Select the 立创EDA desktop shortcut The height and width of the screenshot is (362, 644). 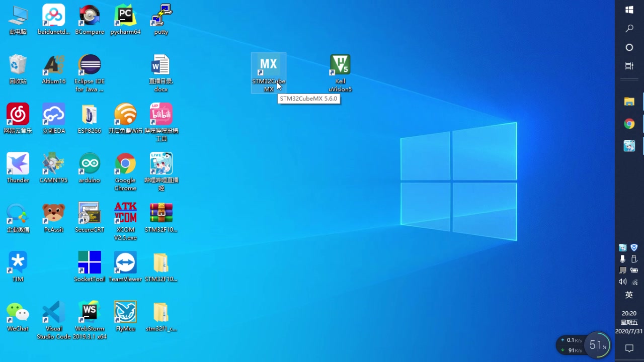pos(54,119)
